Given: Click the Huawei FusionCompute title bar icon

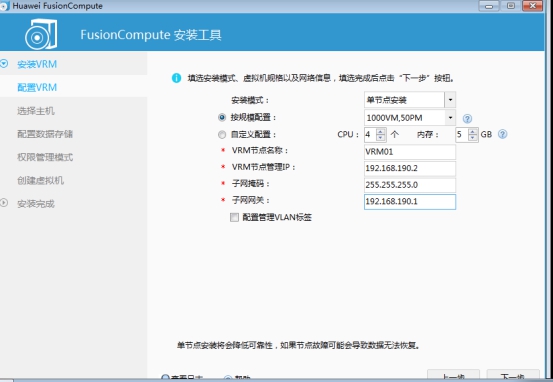Looking at the screenshot, I should pyautogui.click(x=4, y=6).
